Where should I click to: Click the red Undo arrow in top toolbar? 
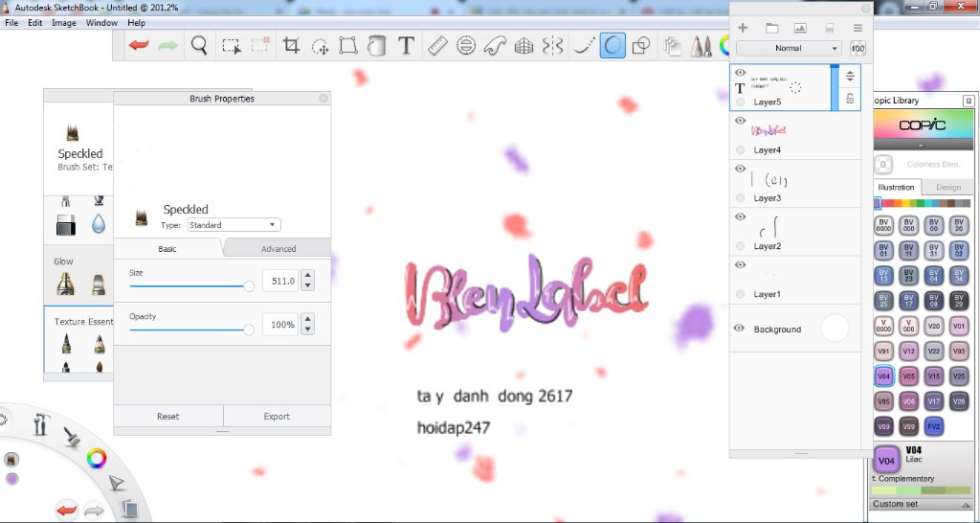coord(138,46)
